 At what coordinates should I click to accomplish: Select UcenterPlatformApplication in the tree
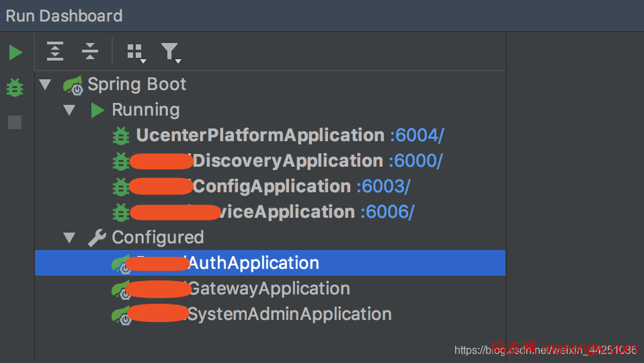[259, 136]
